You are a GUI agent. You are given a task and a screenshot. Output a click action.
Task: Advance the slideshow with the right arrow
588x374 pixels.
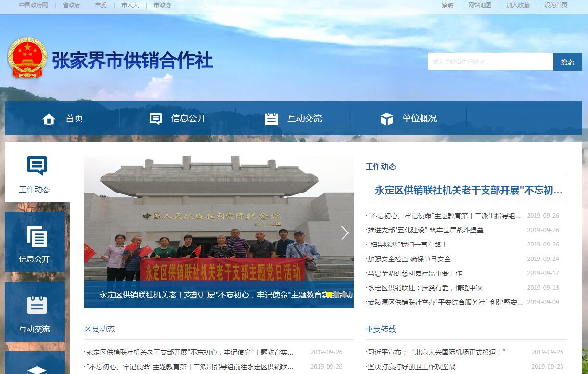tap(345, 233)
